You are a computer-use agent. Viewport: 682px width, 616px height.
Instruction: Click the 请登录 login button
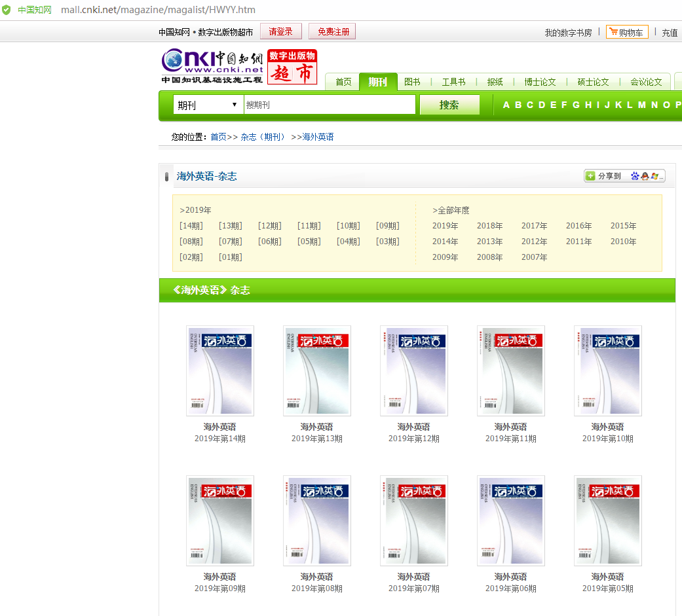pyautogui.click(x=280, y=31)
